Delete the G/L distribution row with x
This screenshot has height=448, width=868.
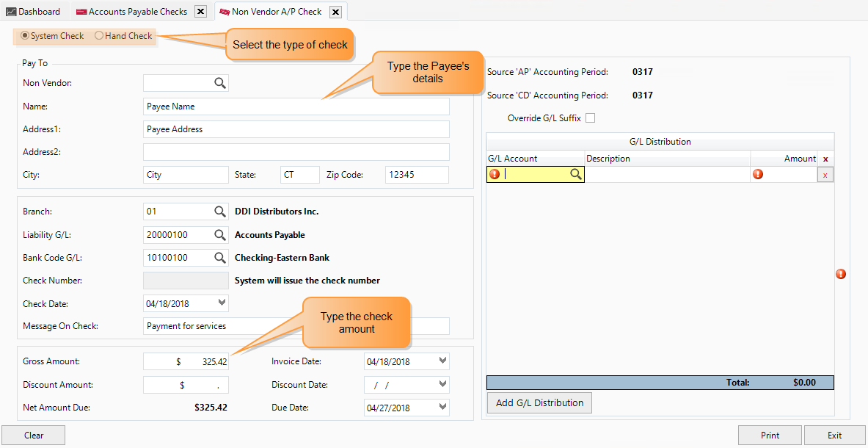pos(825,175)
